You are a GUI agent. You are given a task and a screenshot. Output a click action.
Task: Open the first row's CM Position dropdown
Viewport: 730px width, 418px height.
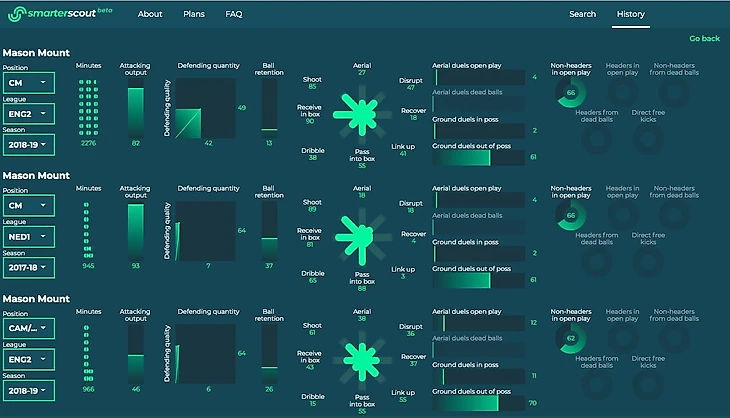pyautogui.click(x=28, y=83)
